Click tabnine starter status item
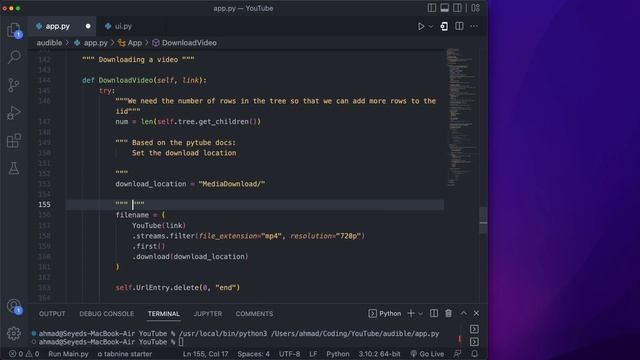640x360 pixels. [124, 354]
